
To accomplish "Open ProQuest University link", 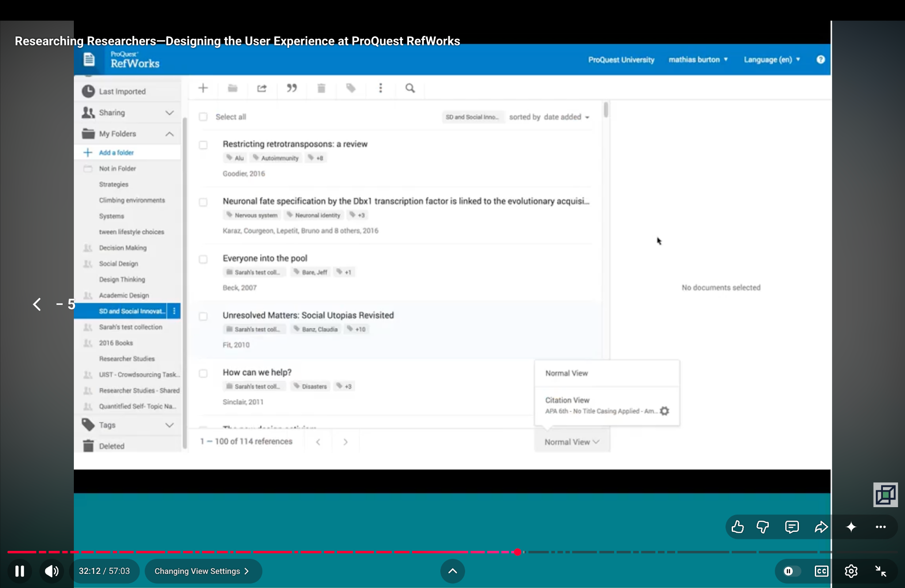I will pyautogui.click(x=621, y=60).
